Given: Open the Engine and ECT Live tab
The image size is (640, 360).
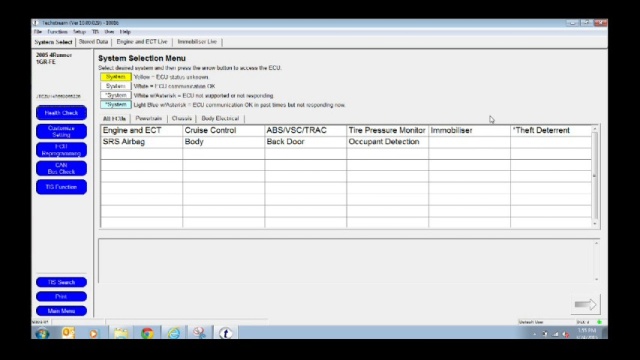Looking at the screenshot, I should pos(142,42).
